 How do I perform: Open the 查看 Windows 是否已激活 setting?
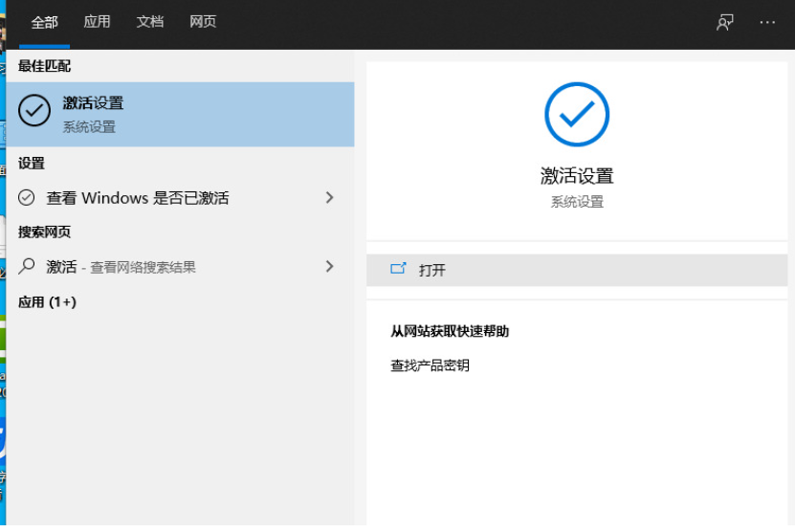[138, 198]
